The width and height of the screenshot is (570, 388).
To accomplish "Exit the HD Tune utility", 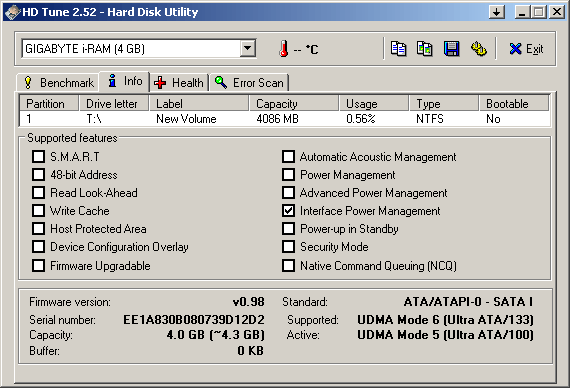I will point(526,49).
